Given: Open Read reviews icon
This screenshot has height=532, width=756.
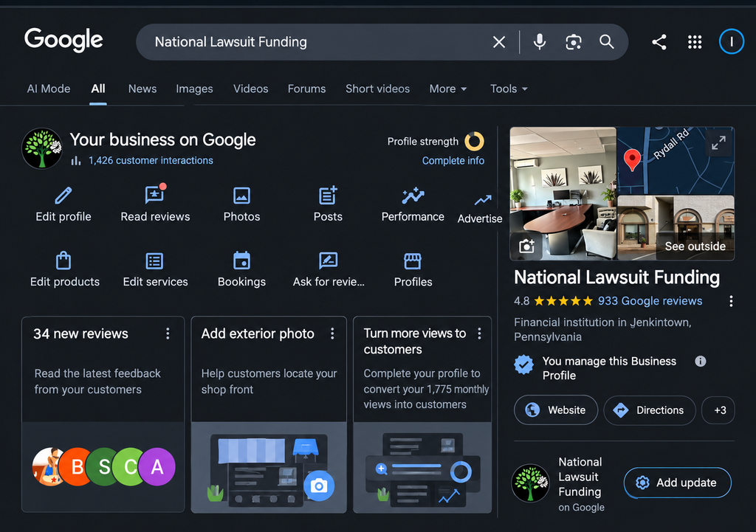Looking at the screenshot, I should tap(155, 195).
